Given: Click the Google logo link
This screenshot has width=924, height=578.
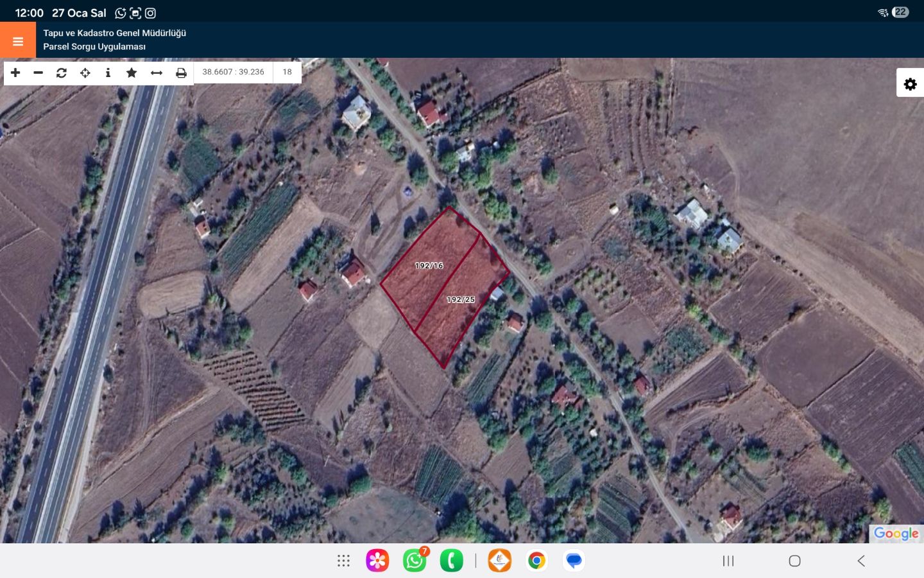Looking at the screenshot, I should tap(896, 534).
